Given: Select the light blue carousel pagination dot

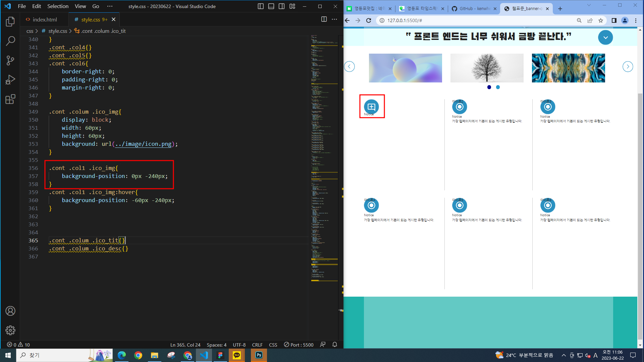Looking at the screenshot, I should pos(498,87).
